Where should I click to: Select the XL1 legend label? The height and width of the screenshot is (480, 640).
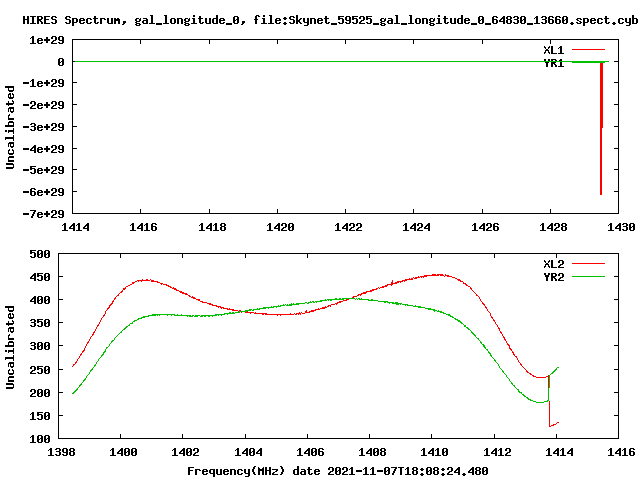[553, 50]
